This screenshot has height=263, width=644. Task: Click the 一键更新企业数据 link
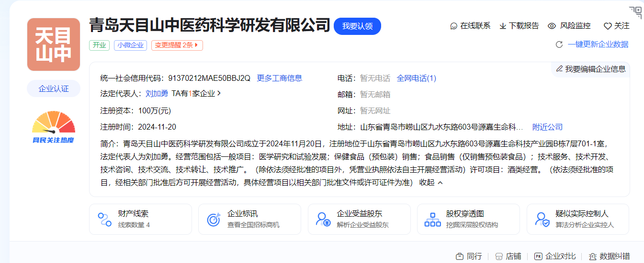598,44
